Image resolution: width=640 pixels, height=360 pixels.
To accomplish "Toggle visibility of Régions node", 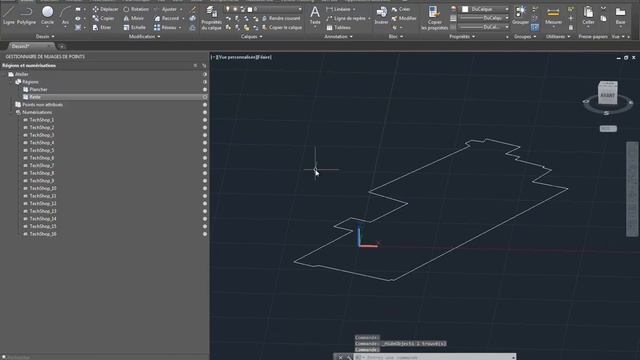I will (204, 82).
